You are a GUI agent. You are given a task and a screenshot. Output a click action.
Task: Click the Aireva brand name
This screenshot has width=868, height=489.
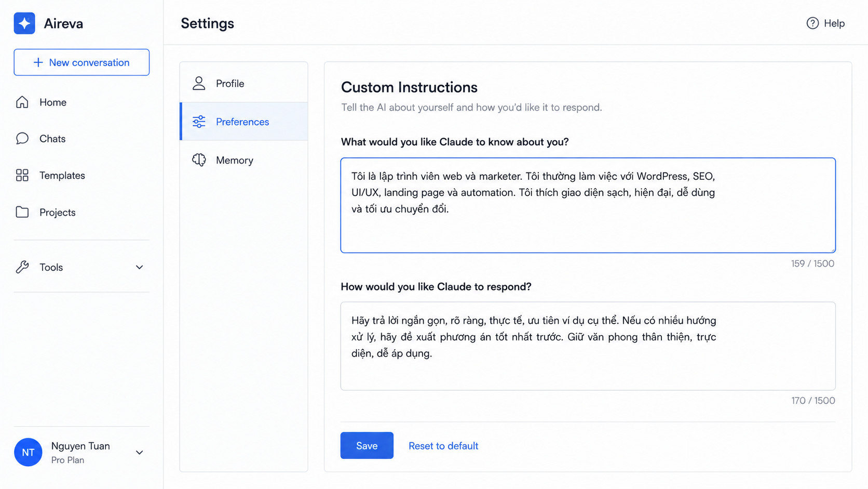tap(63, 23)
